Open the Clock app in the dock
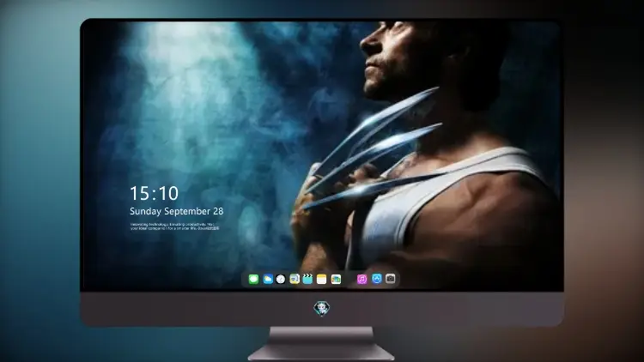Screen dimensions: 644x362 point(281,280)
